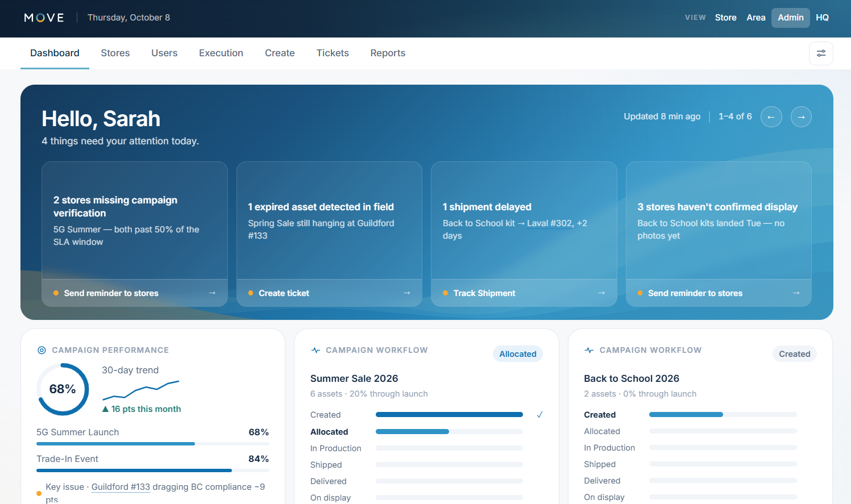
Task: Click the checkmark next to Created stage
Action: pos(539,415)
